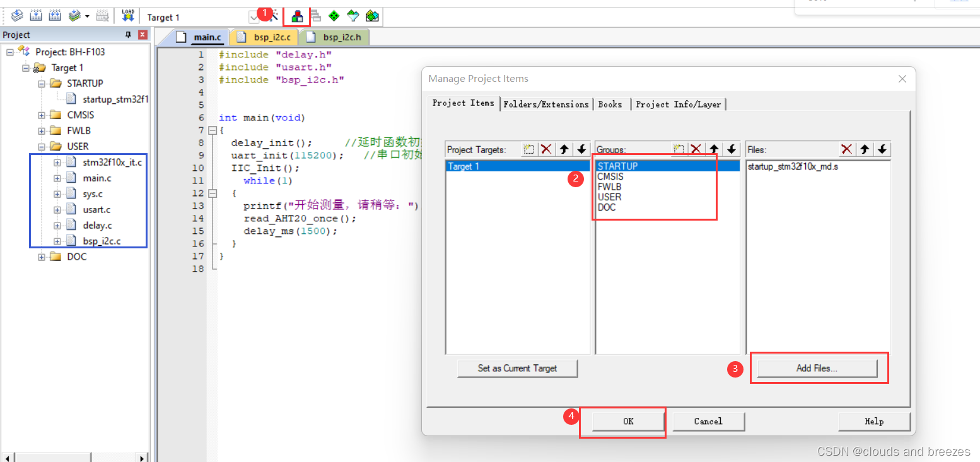Select delay.c in the project tree
The width and height of the screenshot is (980, 462).
point(97,225)
